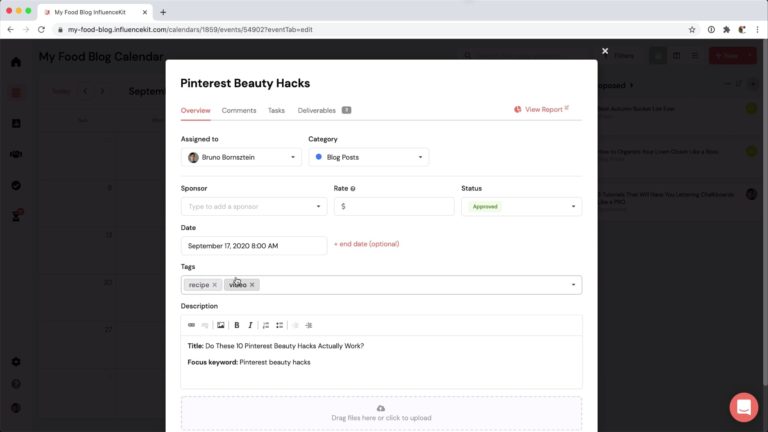The image size is (768, 432).
Task: Remove the video tag
Action: pyautogui.click(x=252, y=285)
